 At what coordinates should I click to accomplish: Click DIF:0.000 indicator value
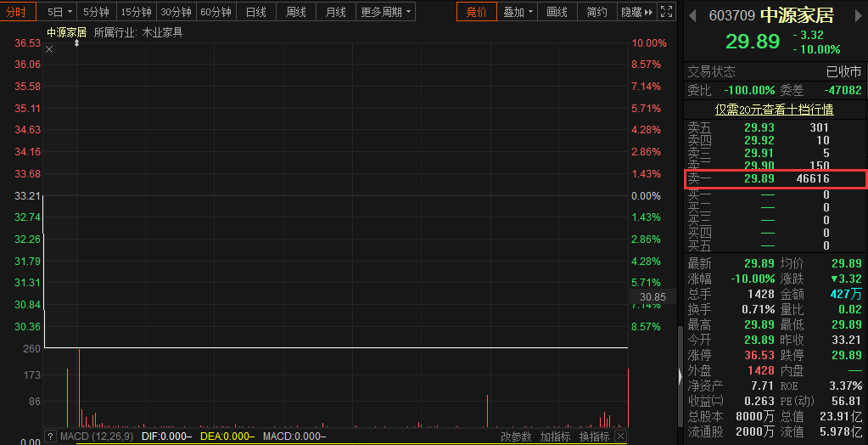166,437
